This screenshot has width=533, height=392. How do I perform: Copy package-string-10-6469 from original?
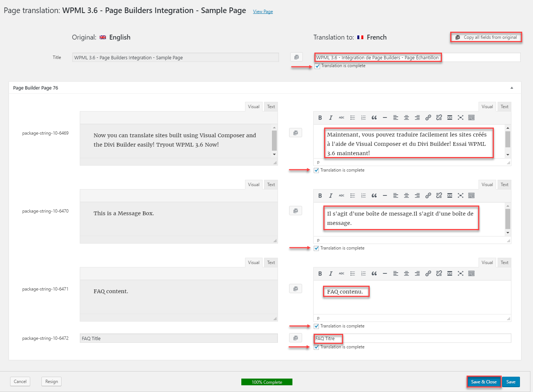click(x=296, y=133)
